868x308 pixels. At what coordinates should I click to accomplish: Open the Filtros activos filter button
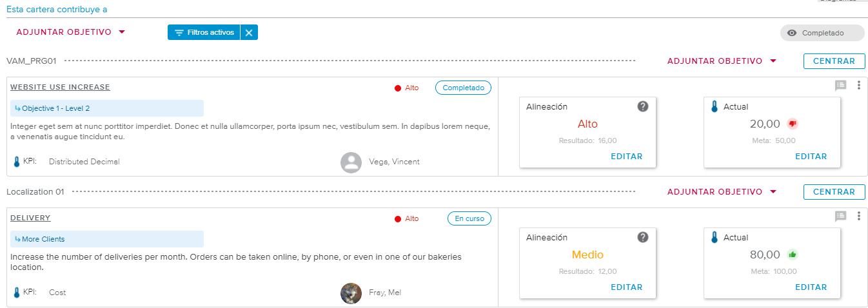tap(204, 32)
